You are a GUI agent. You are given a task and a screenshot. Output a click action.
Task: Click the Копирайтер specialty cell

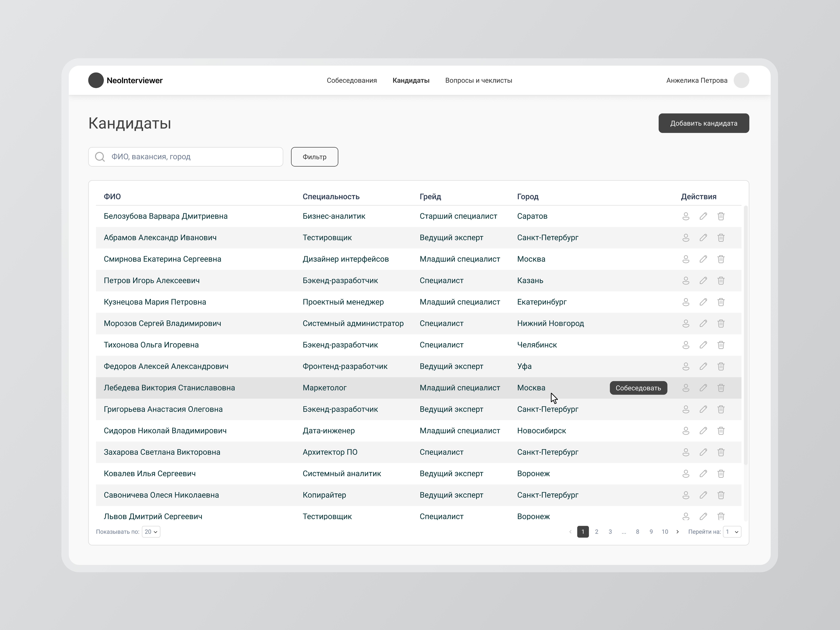point(324,495)
